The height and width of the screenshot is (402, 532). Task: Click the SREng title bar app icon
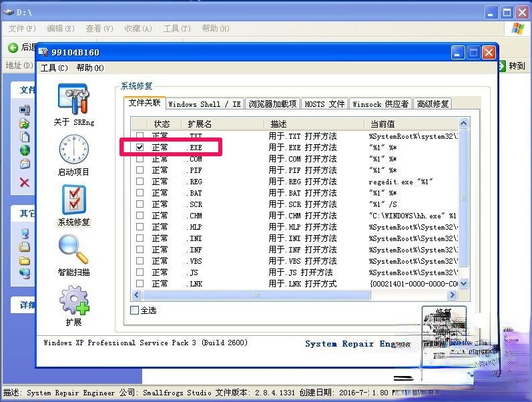(x=43, y=52)
